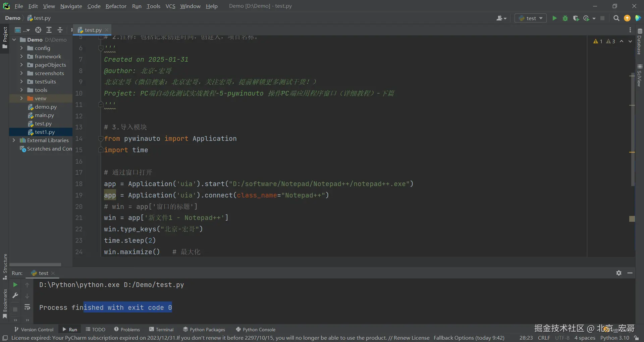Screen dimensions: 644x342
Task: Open the Version Control tool window
Action: click(34, 330)
